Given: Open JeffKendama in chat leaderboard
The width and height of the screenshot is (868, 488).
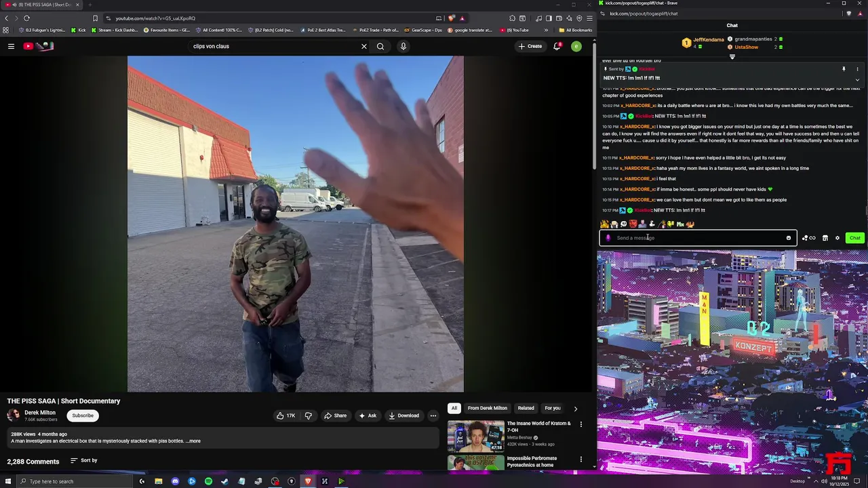Looking at the screenshot, I should 709,40.
